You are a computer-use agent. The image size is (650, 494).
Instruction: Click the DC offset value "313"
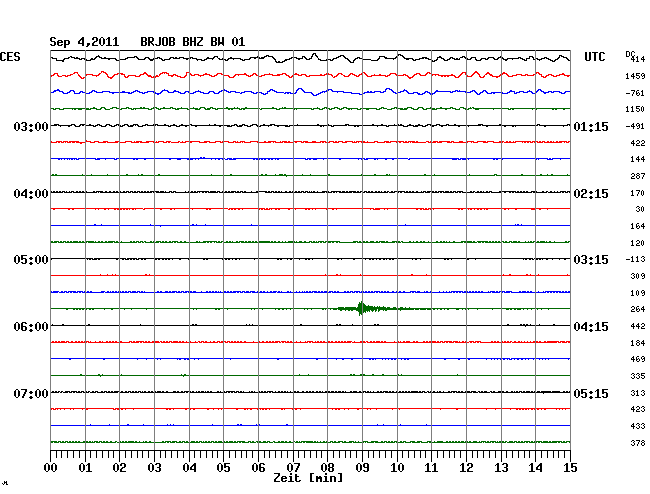click(638, 393)
